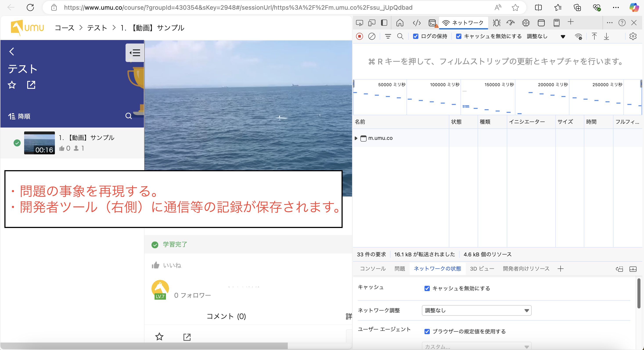Toggle the ログの保持 checkbox

pyautogui.click(x=415, y=36)
